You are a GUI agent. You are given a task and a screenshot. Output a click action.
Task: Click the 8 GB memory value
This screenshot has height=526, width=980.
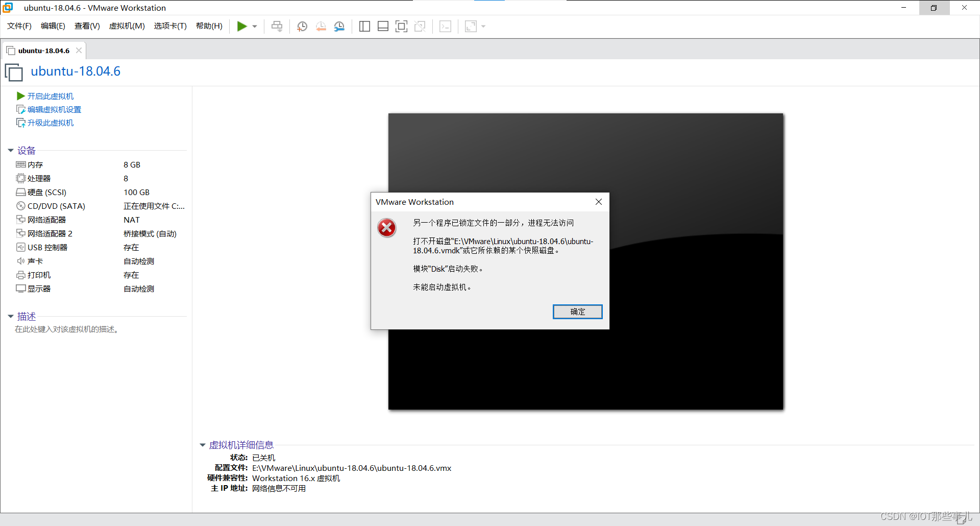132,164
